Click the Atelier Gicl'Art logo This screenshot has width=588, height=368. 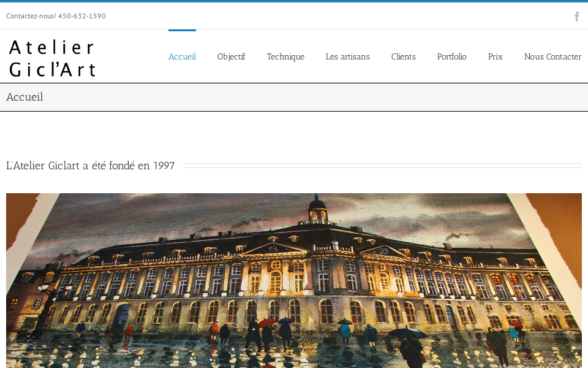pyautogui.click(x=52, y=58)
